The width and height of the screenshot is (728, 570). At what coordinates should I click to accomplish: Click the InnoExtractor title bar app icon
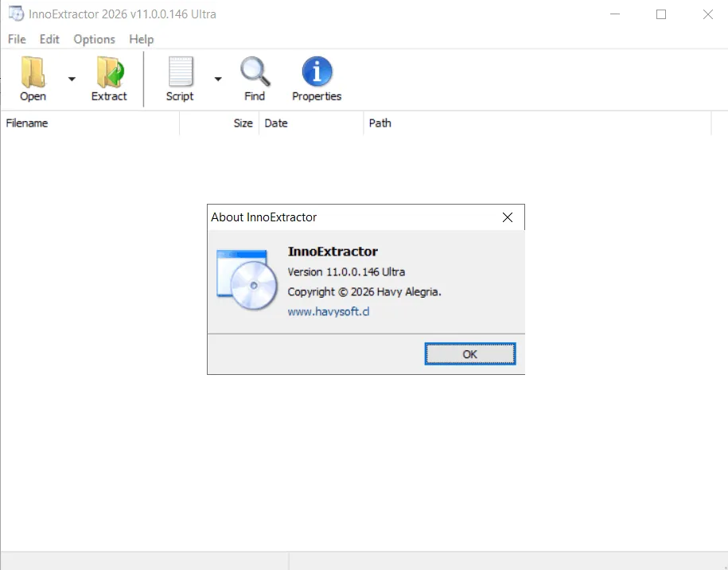(16, 14)
